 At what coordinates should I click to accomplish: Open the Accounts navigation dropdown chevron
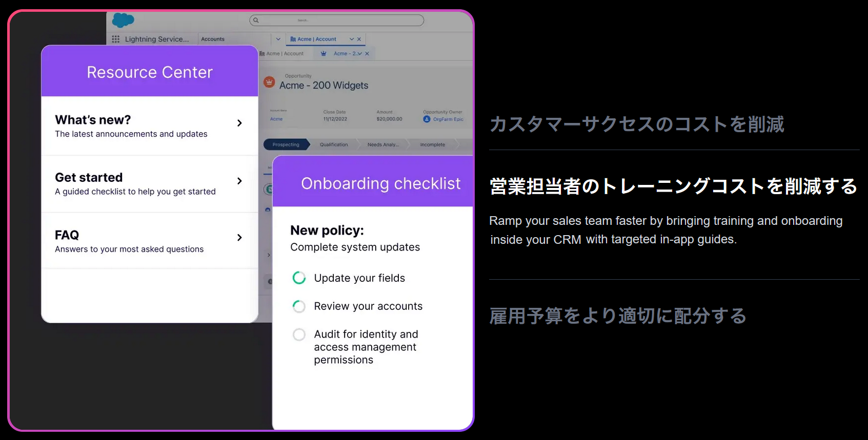coord(278,39)
